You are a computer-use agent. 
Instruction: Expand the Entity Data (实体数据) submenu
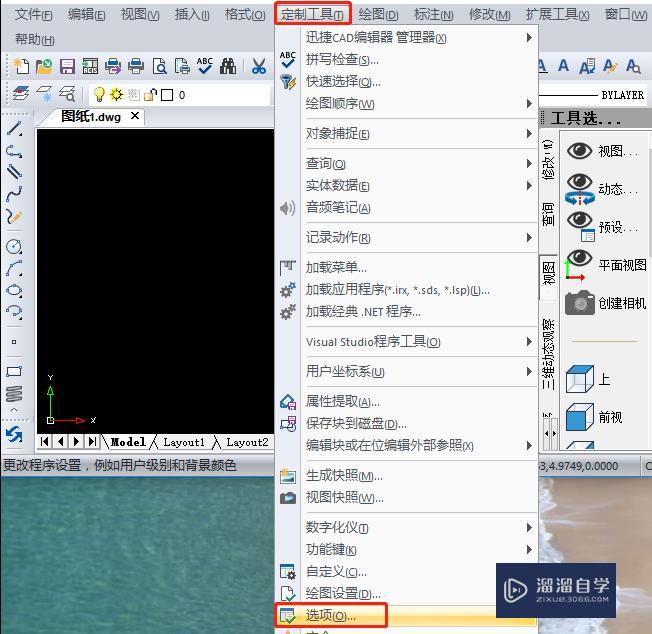pos(419,185)
